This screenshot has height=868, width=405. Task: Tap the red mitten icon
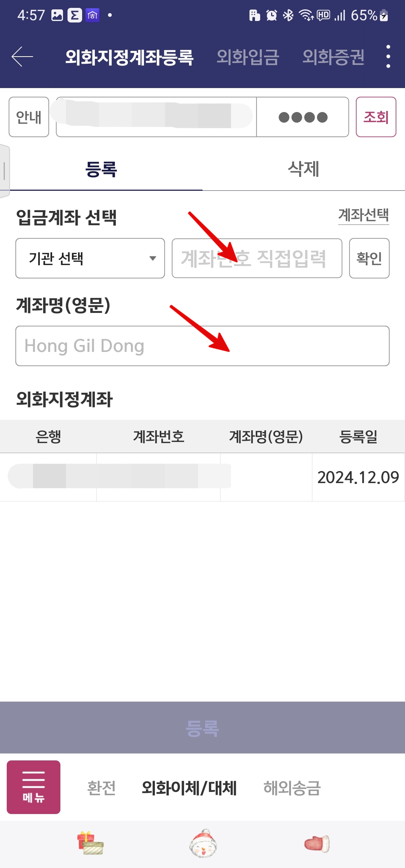click(317, 844)
